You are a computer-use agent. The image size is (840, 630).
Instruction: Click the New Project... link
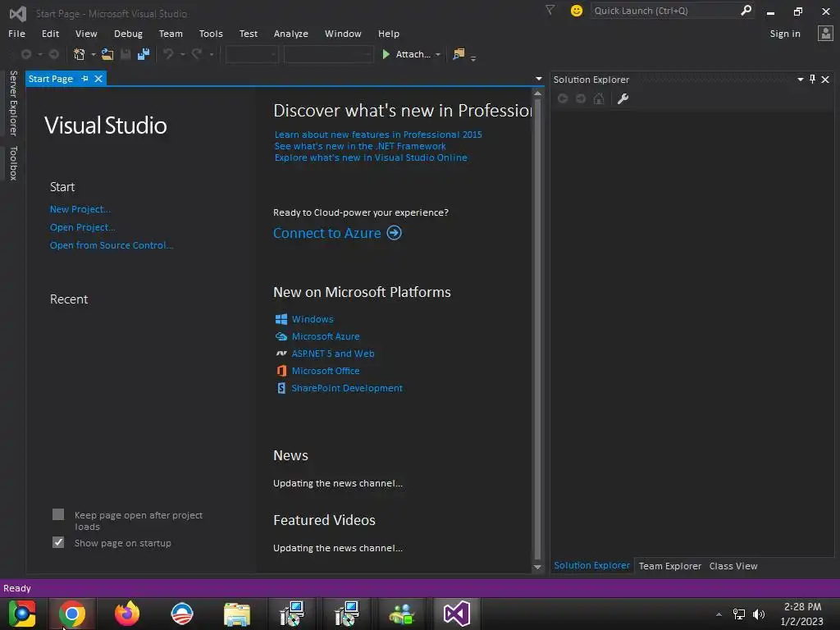pos(80,209)
